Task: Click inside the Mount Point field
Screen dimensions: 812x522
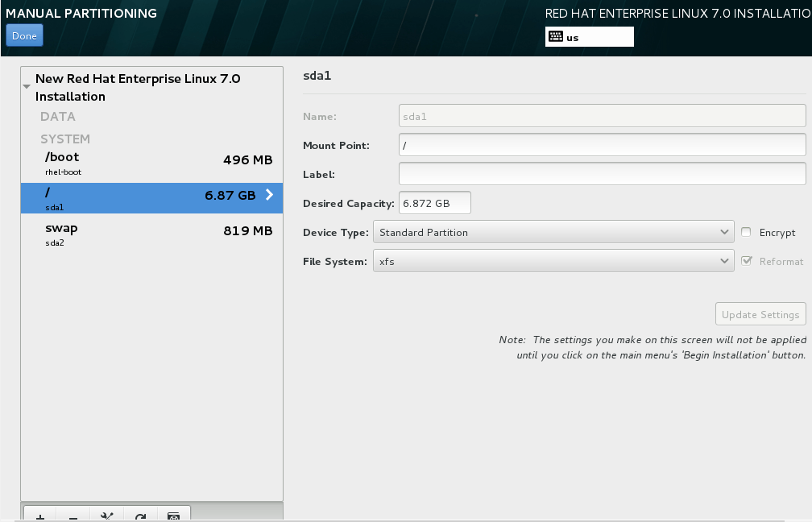Action: pos(603,145)
